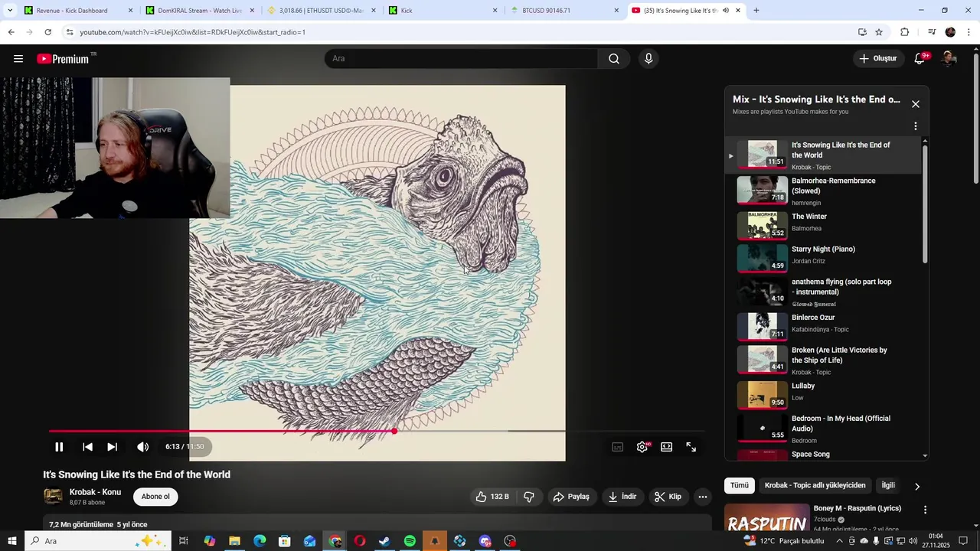
Task: Click the red scrubber handle on timeline
Action: click(394, 432)
